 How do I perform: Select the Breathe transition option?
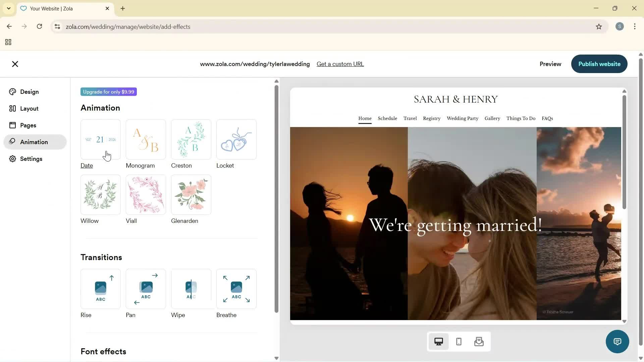tap(236, 289)
